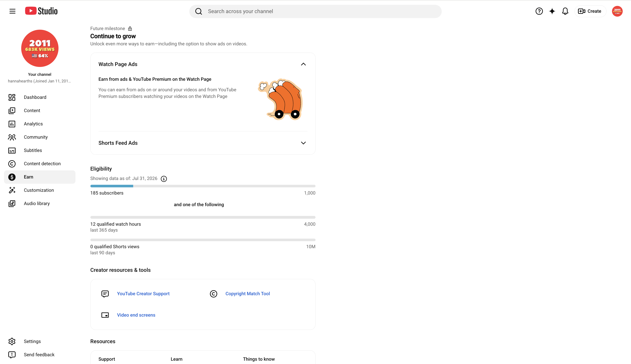Click the subscribers progress bar
The width and height of the screenshot is (631, 364).
click(203, 186)
